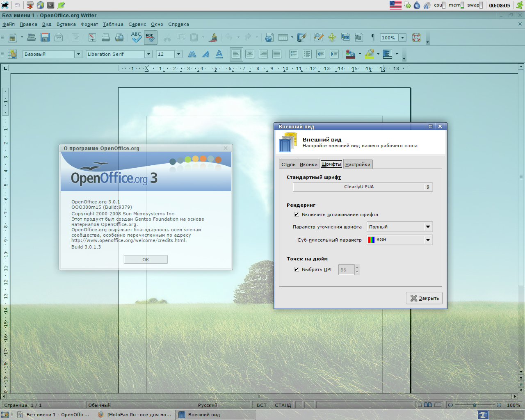Viewport: 525px width, 420px height.
Task: Expand the Highlighting color dropdown arrow
Action: pyautogui.click(x=378, y=54)
